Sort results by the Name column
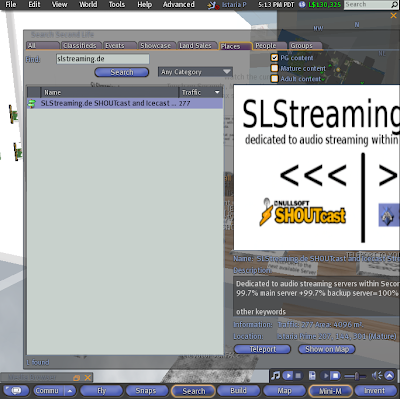Screen dimensions: 400x399 tap(109, 92)
